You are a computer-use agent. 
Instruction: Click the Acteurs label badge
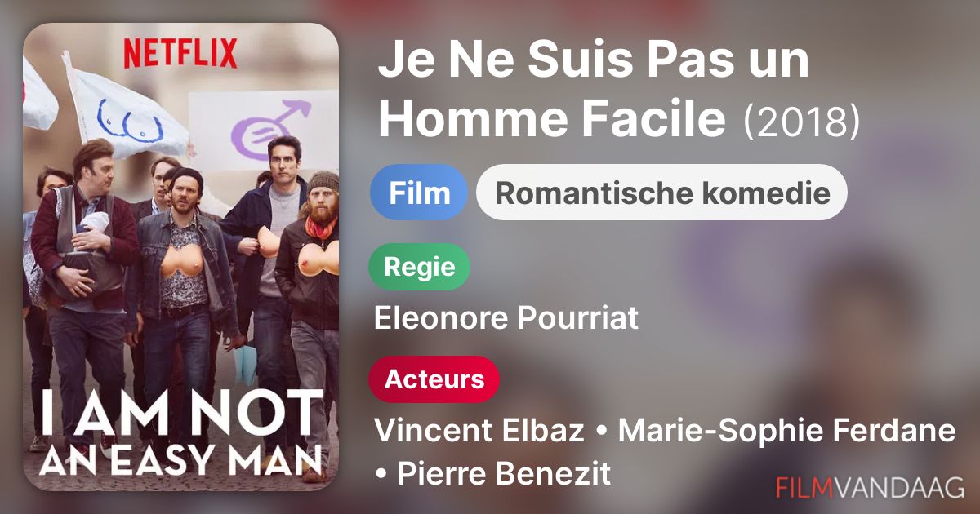(x=434, y=379)
